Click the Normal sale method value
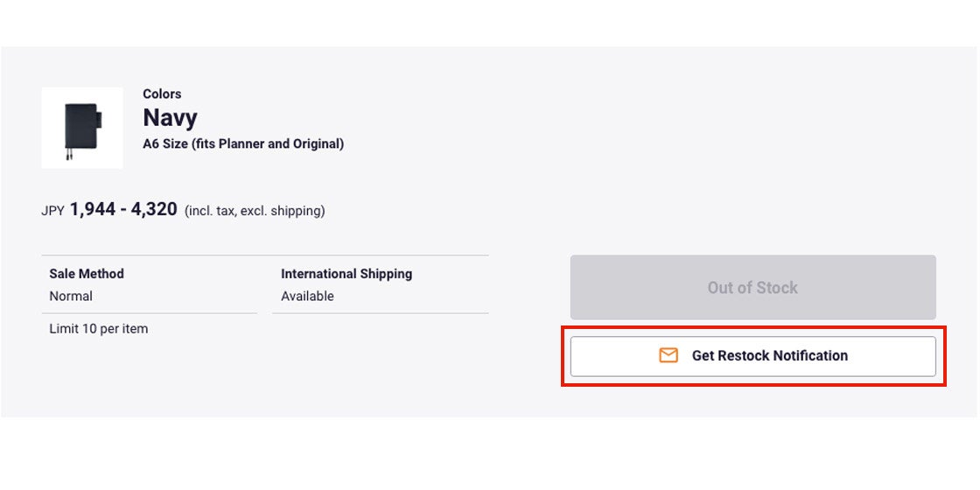 pos(71,297)
